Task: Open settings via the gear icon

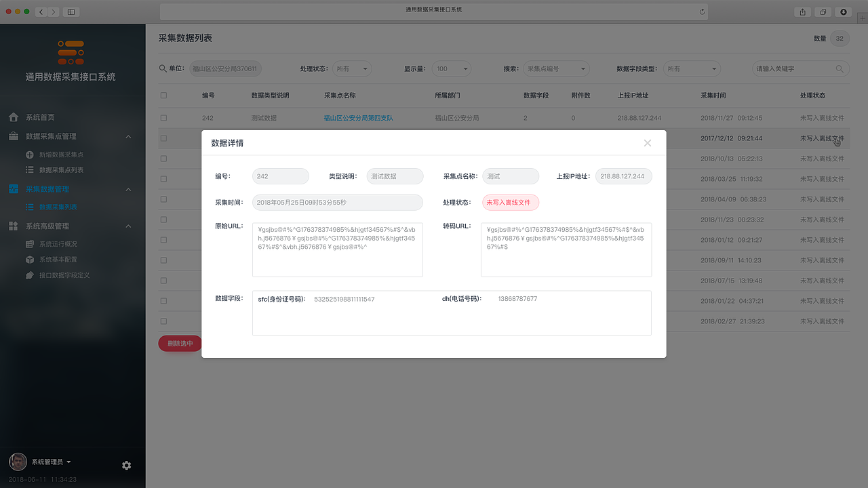Action: coord(126,466)
